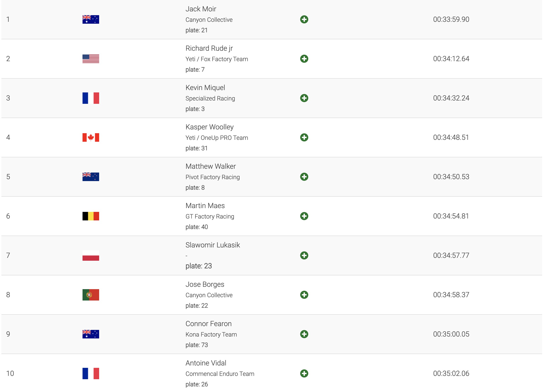544x392 pixels.
Task: Open rider name Richard Rude jr
Action: 209,48
